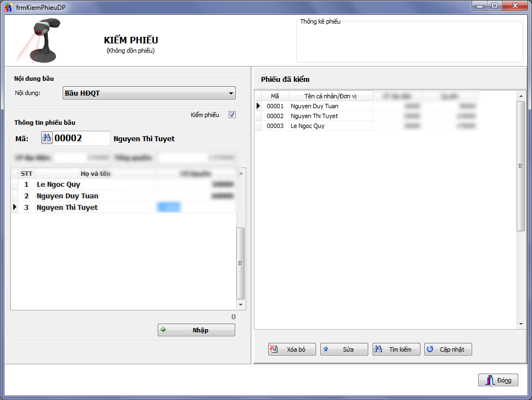Viewport: 532px width, 400px height.
Task: Select checked ballot 00003 Le Ngoc Quy
Action: (307, 126)
